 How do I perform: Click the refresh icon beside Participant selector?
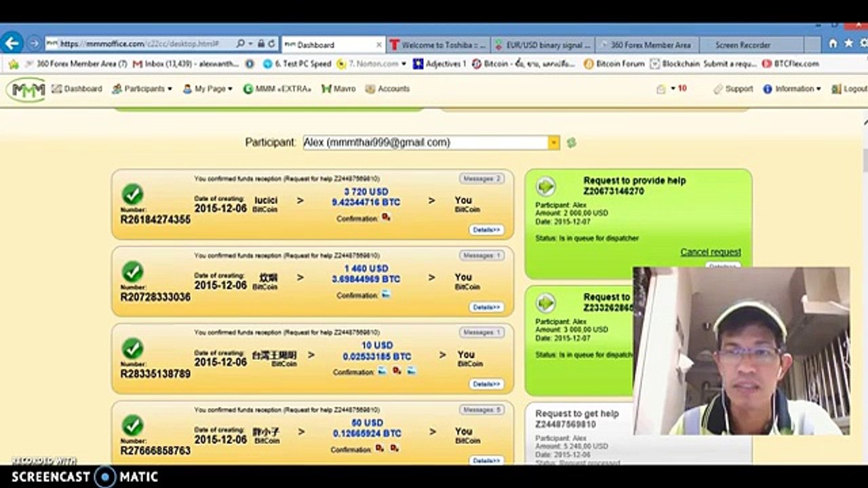tap(572, 142)
